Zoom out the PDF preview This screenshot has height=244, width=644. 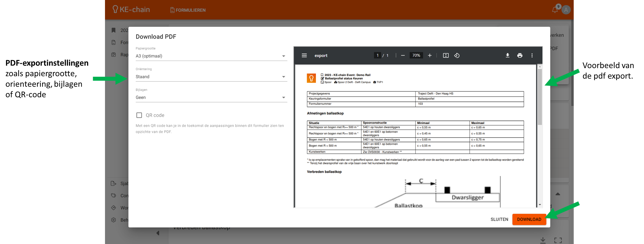pyautogui.click(x=403, y=55)
